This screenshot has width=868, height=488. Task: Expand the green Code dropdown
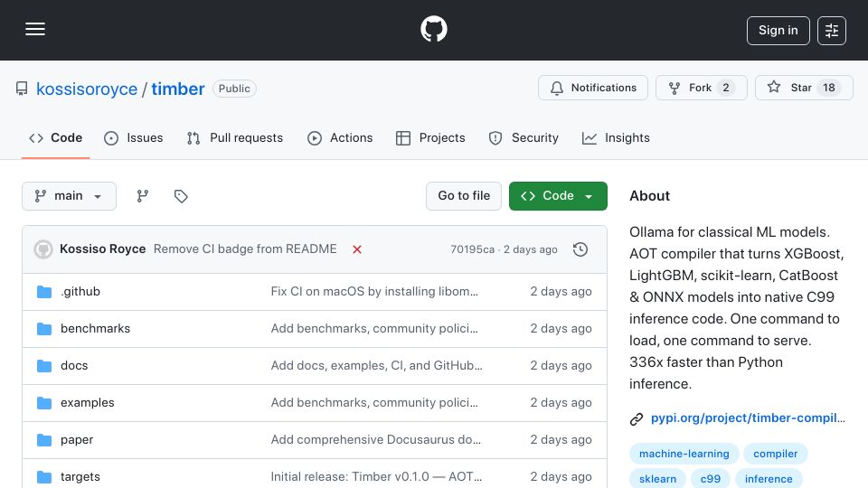click(x=558, y=196)
